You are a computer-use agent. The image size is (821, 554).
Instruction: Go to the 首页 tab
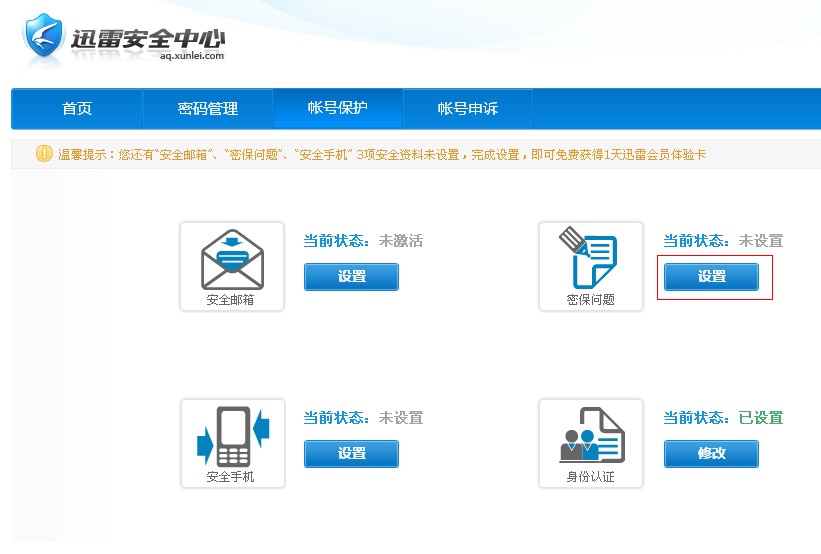click(77, 108)
